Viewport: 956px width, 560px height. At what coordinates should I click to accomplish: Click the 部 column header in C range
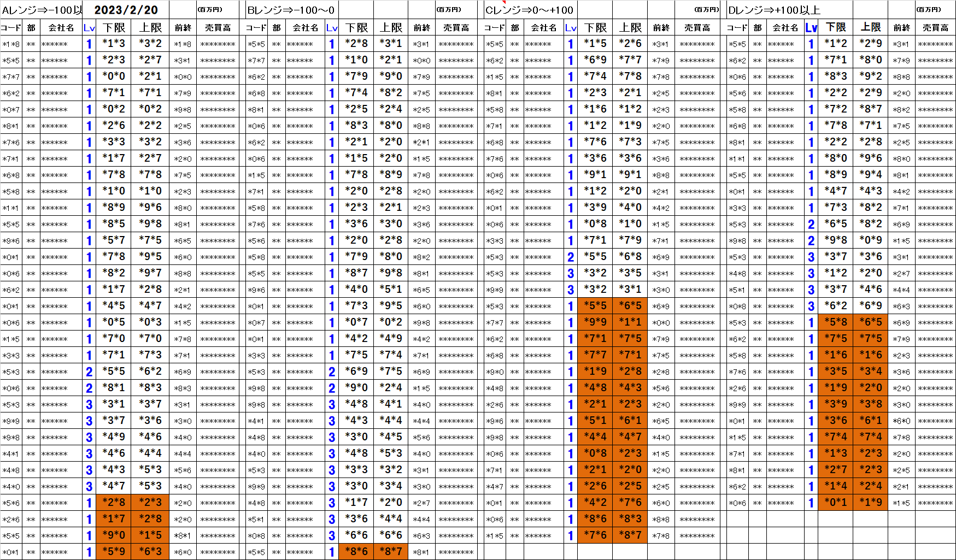coord(515,27)
